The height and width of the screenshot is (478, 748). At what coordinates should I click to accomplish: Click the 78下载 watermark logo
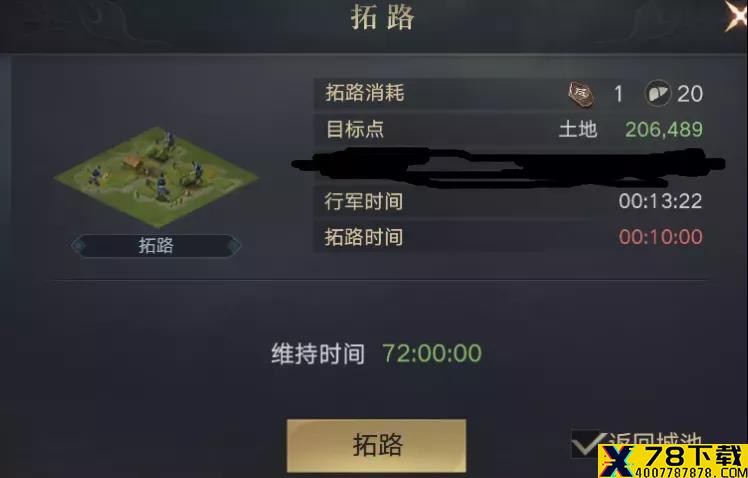click(673, 461)
